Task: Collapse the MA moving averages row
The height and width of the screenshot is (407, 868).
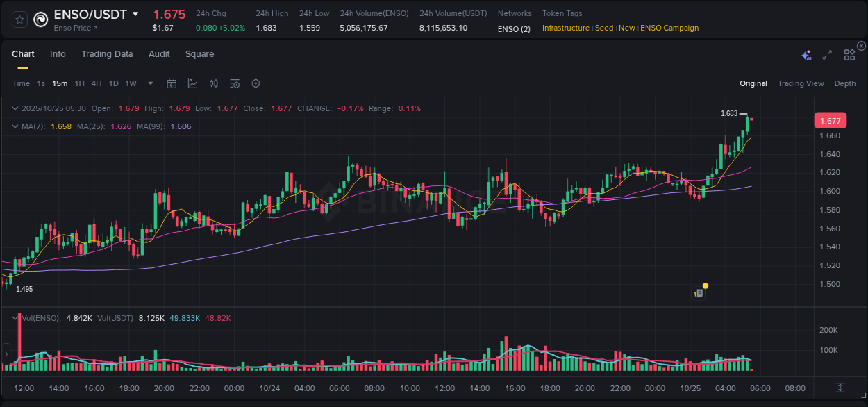Action: coord(15,126)
